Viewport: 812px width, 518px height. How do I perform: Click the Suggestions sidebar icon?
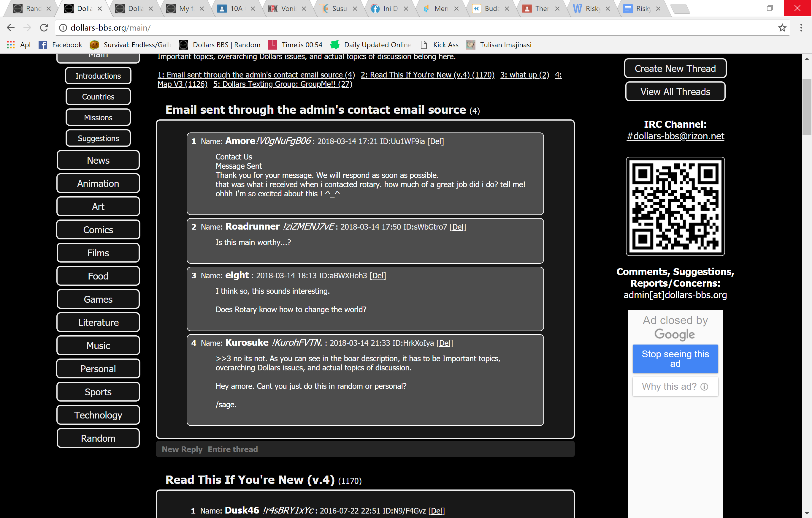tap(98, 137)
